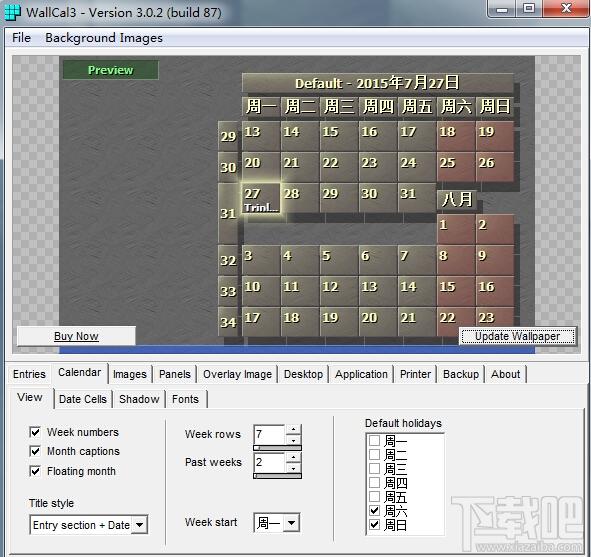Click the Buy Now link
Viewport: 591px width, 557px height.
(77, 336)
